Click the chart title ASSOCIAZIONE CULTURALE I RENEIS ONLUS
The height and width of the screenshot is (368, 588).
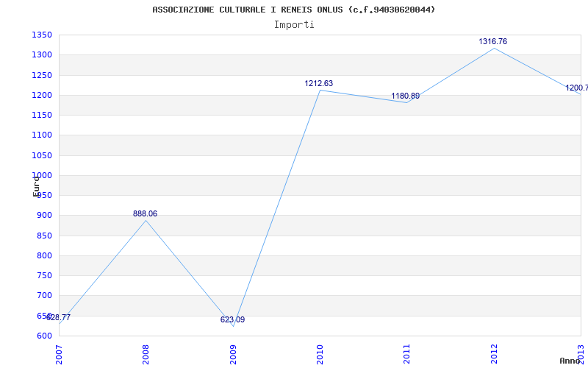click(293, 10)
